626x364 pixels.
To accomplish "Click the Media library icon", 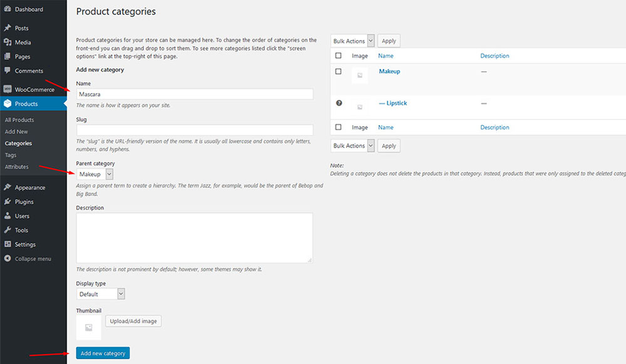I will coord(7,42).
